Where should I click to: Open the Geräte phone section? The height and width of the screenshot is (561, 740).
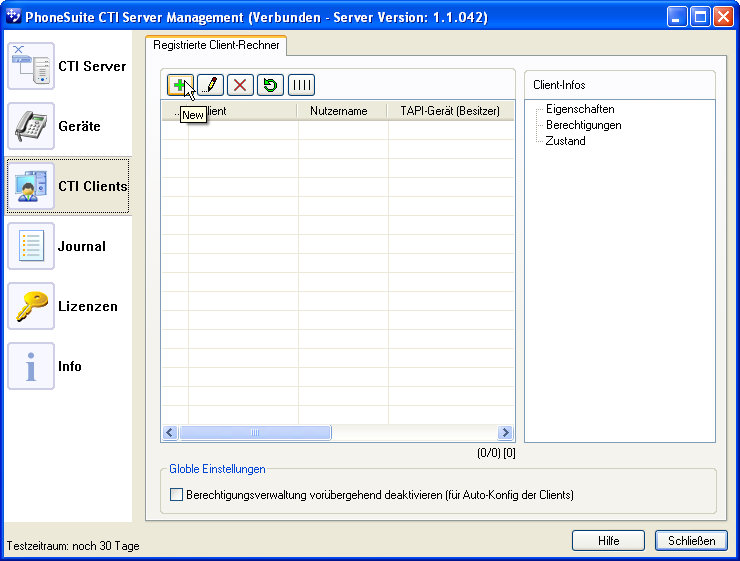tap(68, 127)
